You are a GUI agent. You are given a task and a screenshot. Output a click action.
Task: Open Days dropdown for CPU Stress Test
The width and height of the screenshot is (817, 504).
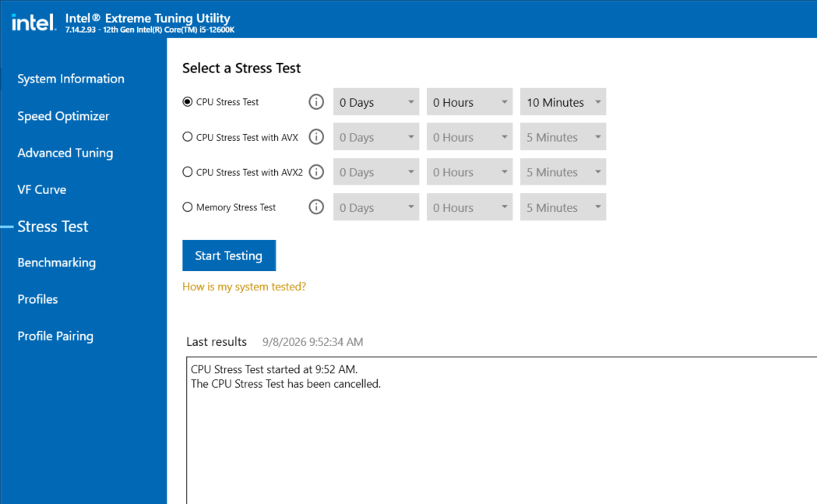[x=376, y=101]
